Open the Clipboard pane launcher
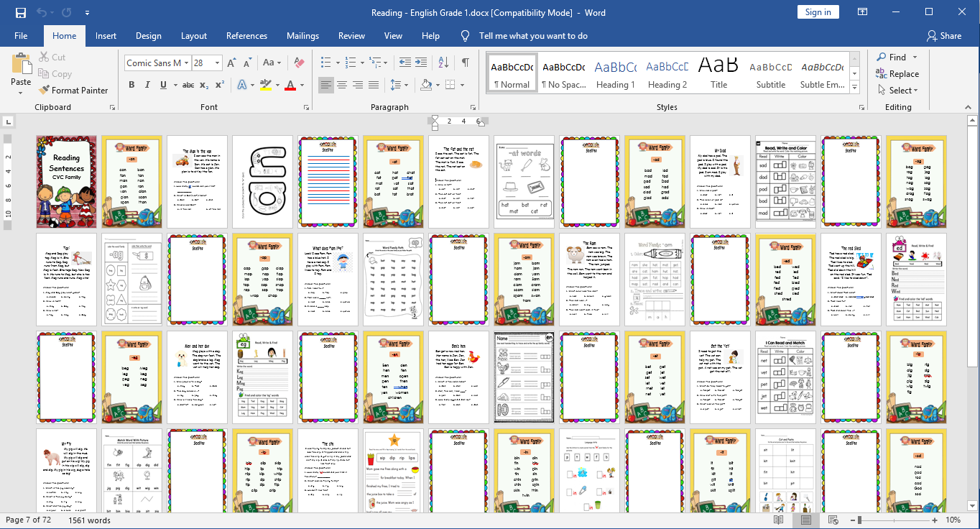 click(113, 108)
